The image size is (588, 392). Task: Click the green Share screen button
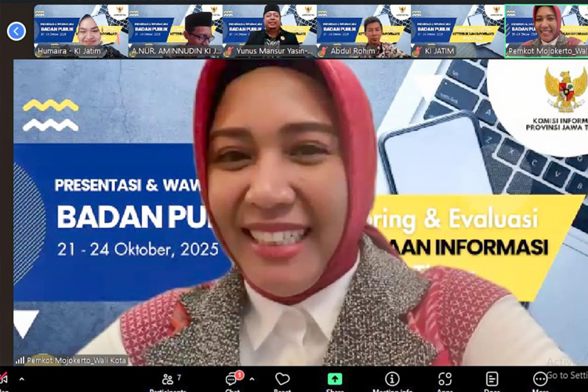tap(335, 380)
